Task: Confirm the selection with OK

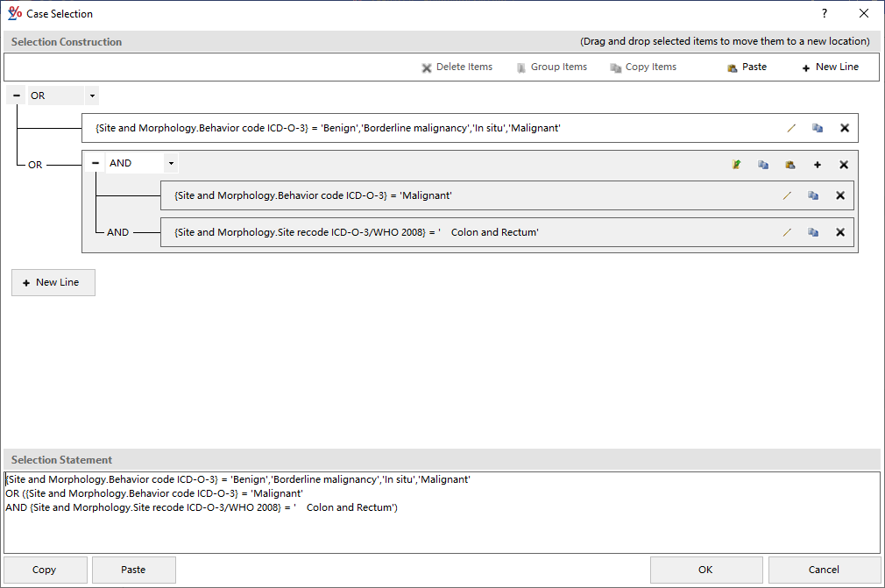Action: click(x=705, y=570)
